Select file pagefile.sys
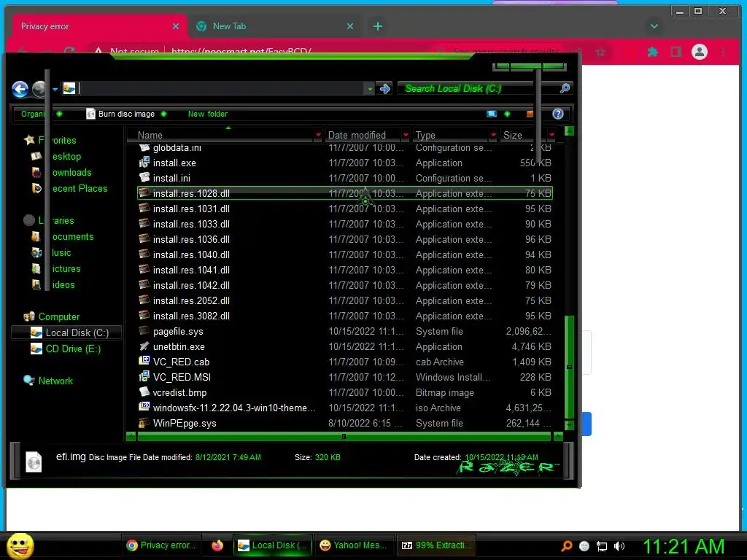The image size is (747, 560). (344, 331)
